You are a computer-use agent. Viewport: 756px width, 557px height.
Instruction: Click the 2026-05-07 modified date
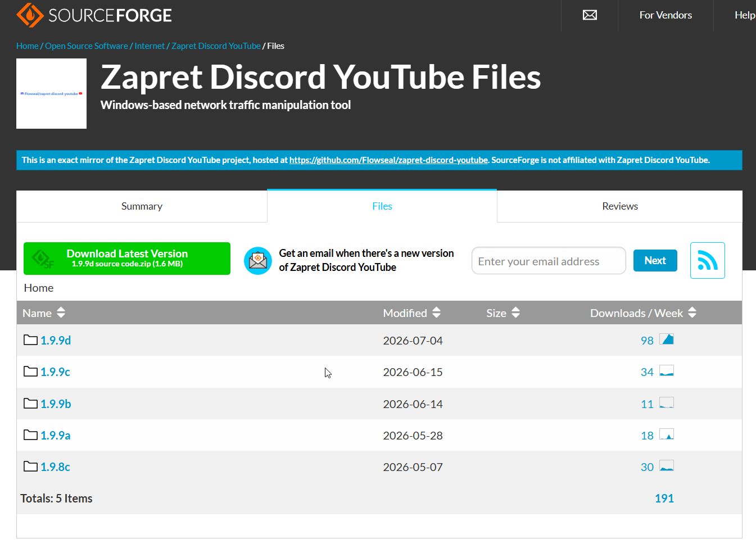click(413, 467)
